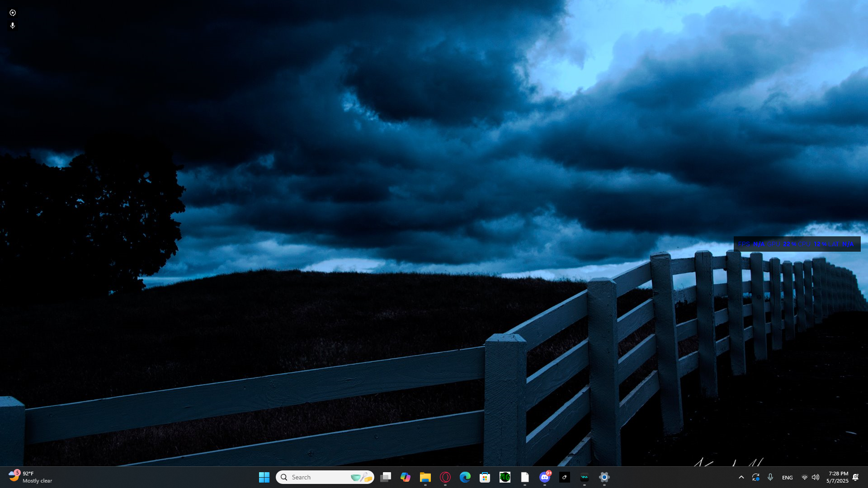Screen dimensions: 868x488
Task: Open the Windows Start menu
Action: point(264,477)
